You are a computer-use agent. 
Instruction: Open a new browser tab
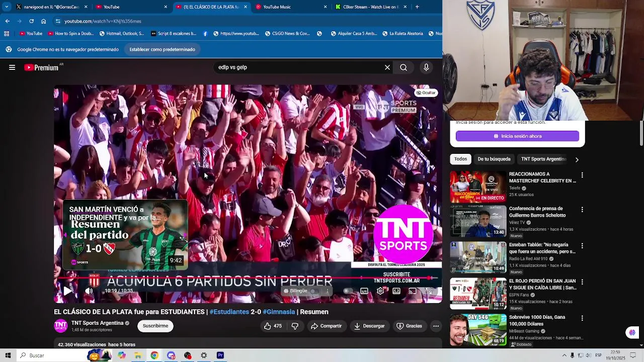417,7
